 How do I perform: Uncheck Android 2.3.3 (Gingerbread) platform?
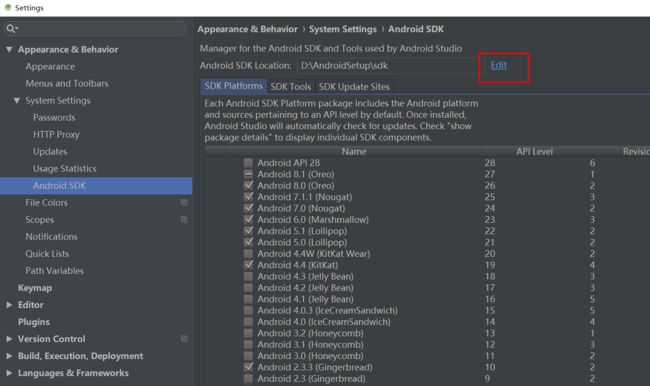click(x=248, y=367)
